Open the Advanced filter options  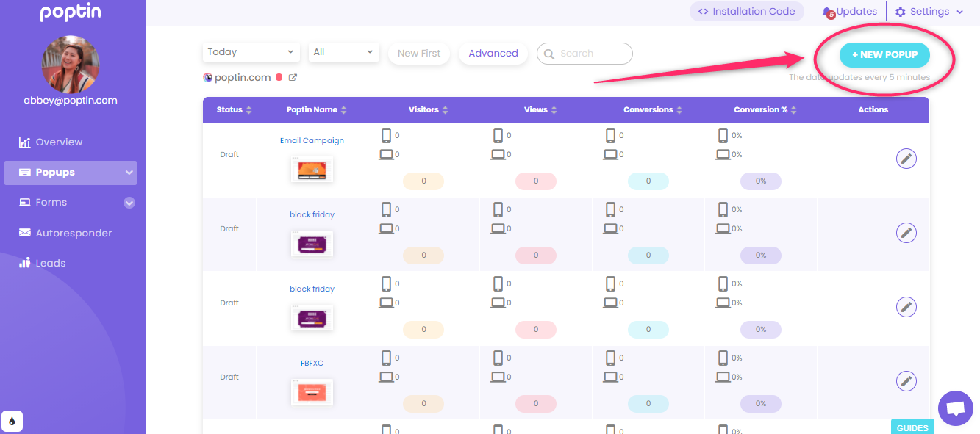[x=493, y=54]
